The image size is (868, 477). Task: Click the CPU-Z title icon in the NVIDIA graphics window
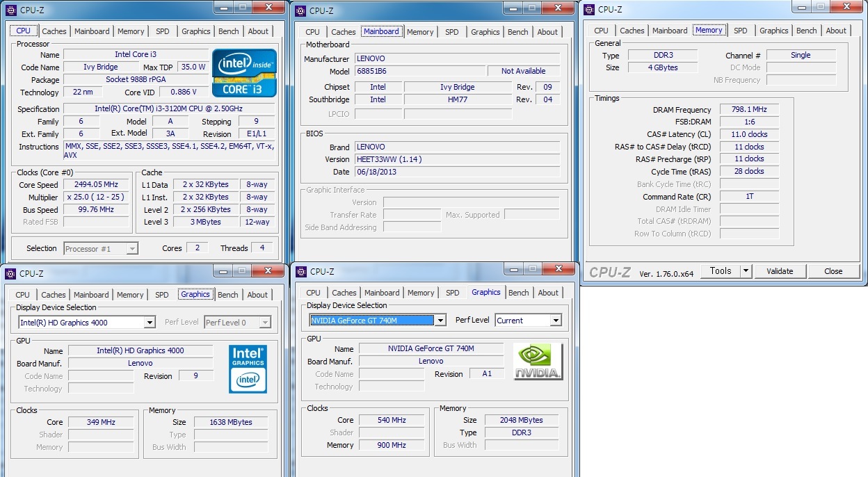click(x=301, y=271)
